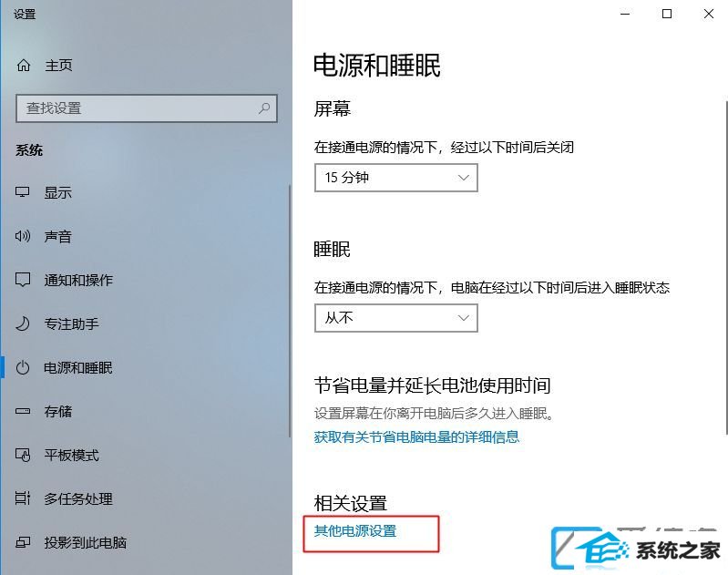The image size is (728, 575).
Task: Maximize the Settings window
Action: point(667,14)
